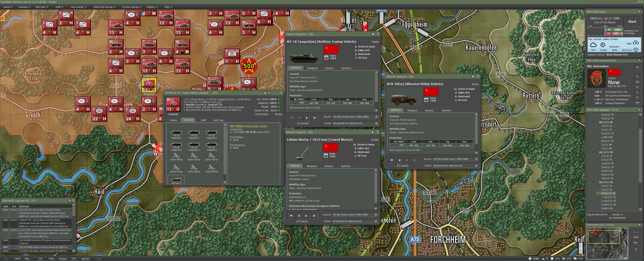Open the Scope dropdown in the BTR-40[m] inspector
644x261 pixels.
click(455, 165)
